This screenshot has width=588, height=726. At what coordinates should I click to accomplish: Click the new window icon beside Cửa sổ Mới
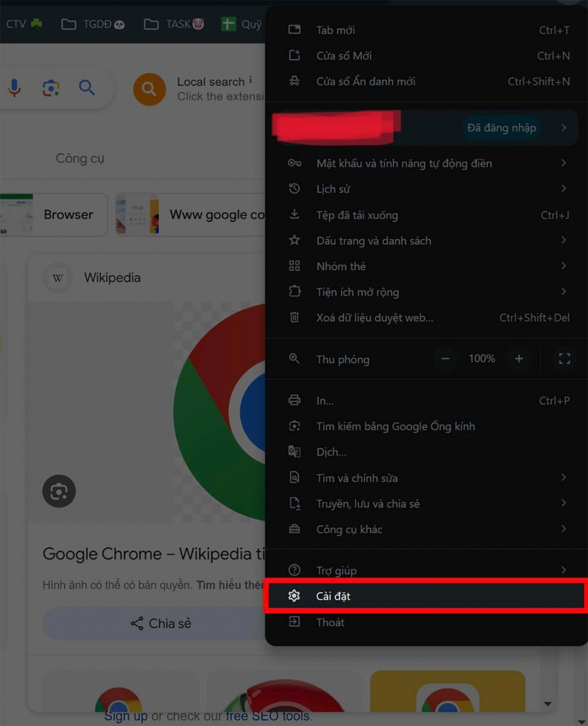pyautogui.click(x=294, y=55)
